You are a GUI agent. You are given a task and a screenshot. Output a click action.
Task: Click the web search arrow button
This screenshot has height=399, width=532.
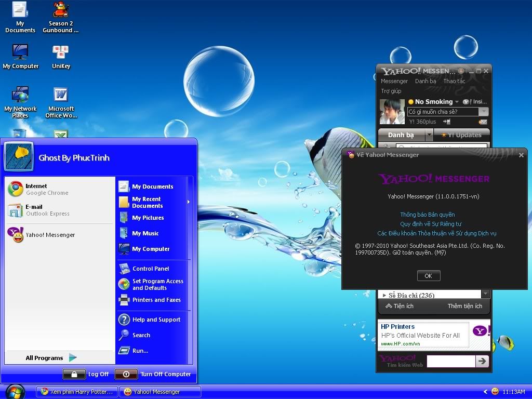(482, 361)
